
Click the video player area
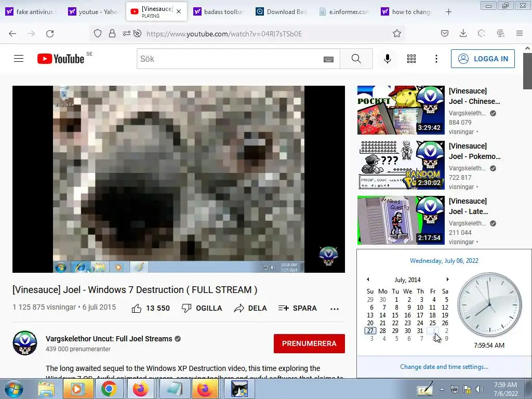[x=179, y=179]
